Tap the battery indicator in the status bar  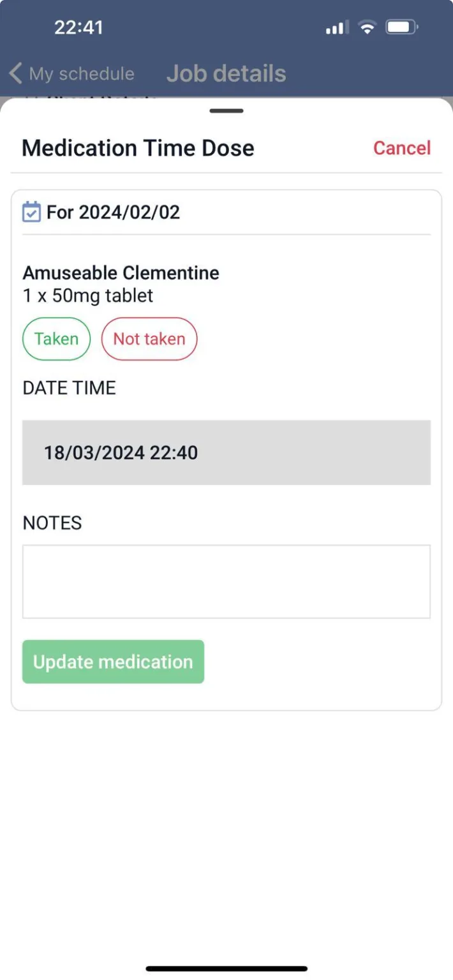pos(401,27)
